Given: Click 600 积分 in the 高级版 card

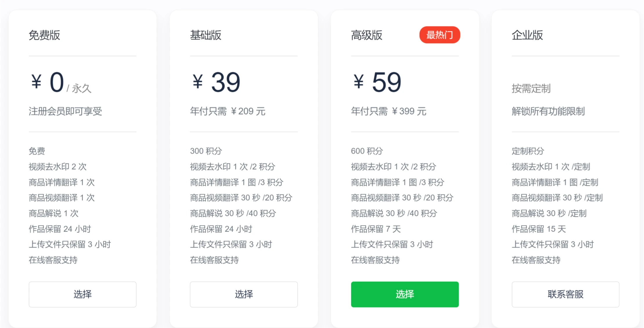Looking at the screenshot, I should pyautogui.click(x=366, y=151).
